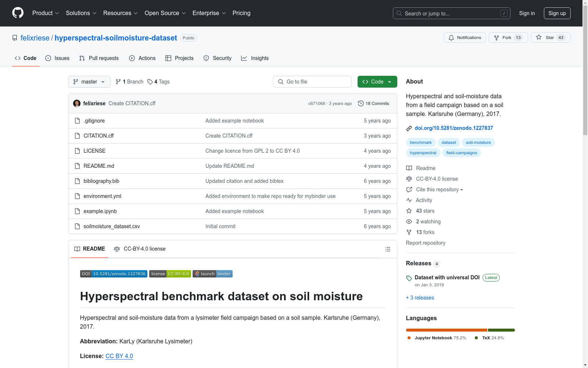View the 1 Branch link
The image size is (588, 368).
(129, 82)
